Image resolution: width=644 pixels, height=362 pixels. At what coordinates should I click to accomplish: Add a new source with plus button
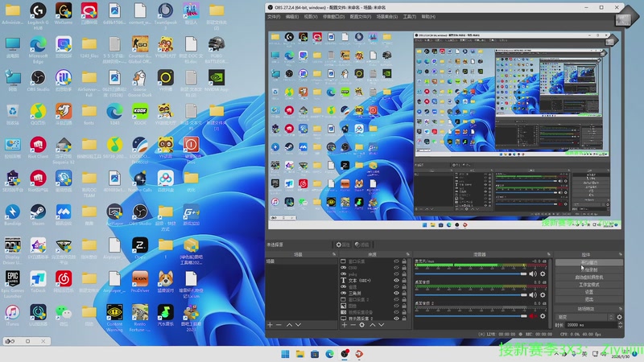(x=343, y=324)
